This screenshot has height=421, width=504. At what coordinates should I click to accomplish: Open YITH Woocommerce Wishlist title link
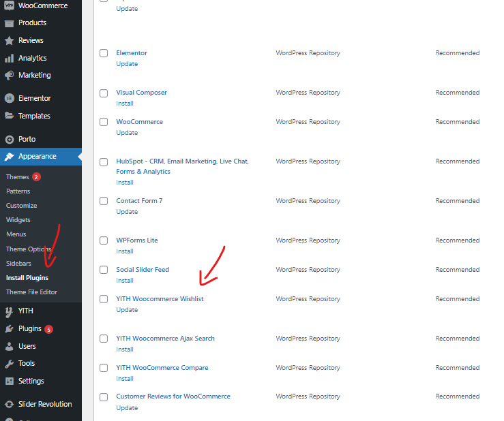160,299
